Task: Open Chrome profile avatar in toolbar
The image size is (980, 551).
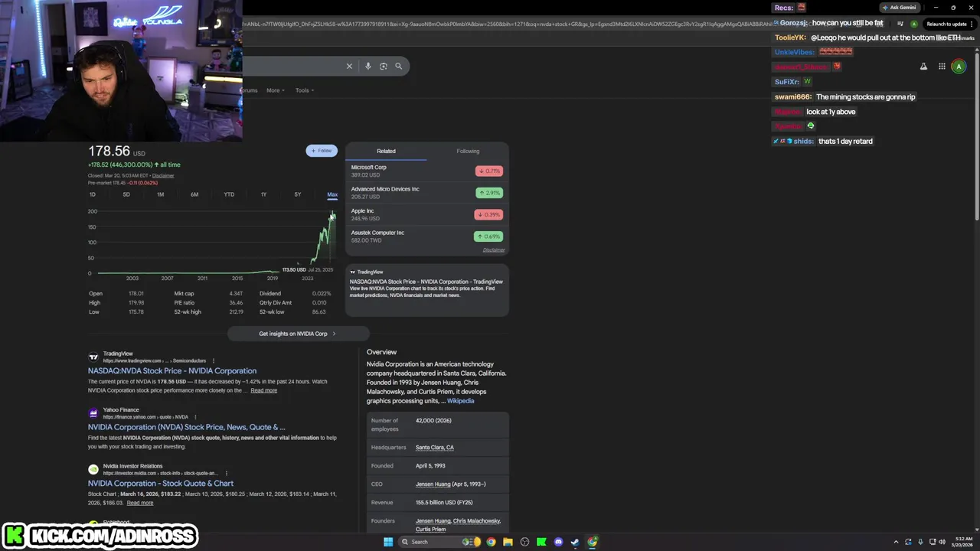Action: point(913,24)
